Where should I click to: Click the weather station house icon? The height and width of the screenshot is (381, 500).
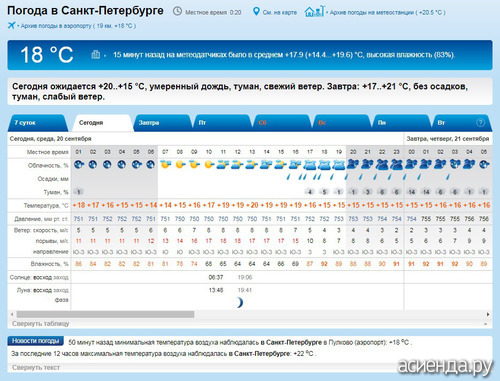[313, 12]
